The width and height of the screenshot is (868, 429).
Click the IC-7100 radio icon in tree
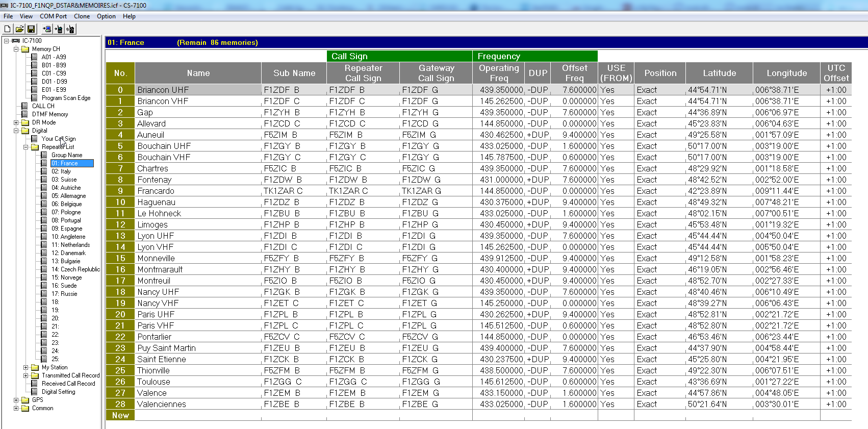(16, 41)
